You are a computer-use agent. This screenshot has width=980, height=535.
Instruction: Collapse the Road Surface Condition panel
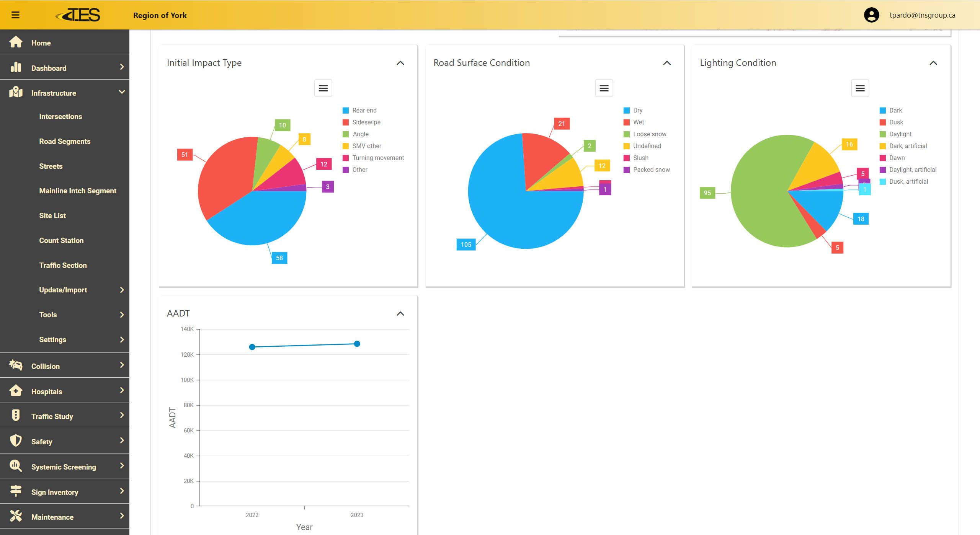[666, 63]
